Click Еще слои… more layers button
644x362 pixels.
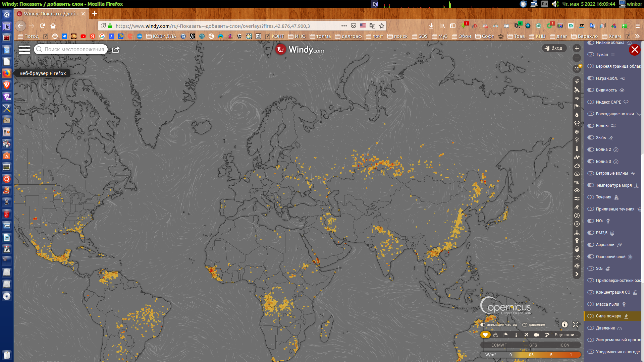[x=566, y=335]
